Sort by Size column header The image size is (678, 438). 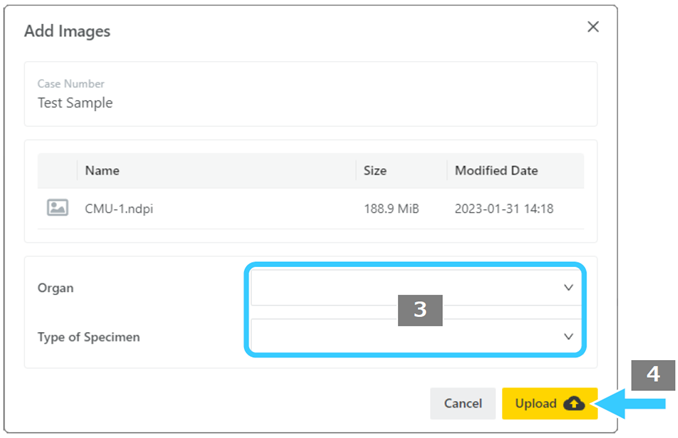(x=375, y=170)
